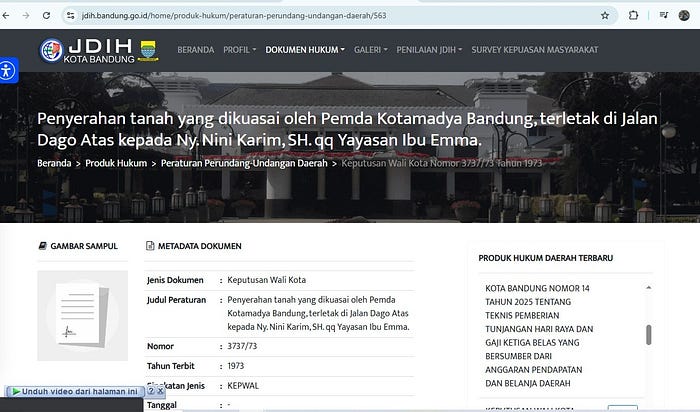
Task: Click the Tahun Terbit label
Action: (171, 366)
